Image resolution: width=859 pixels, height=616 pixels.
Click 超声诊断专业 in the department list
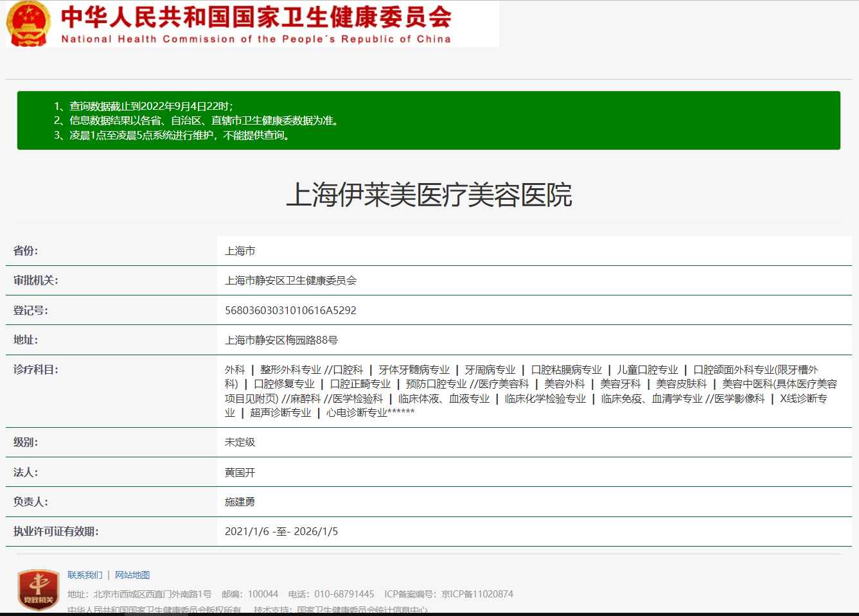tap(281, 413)
